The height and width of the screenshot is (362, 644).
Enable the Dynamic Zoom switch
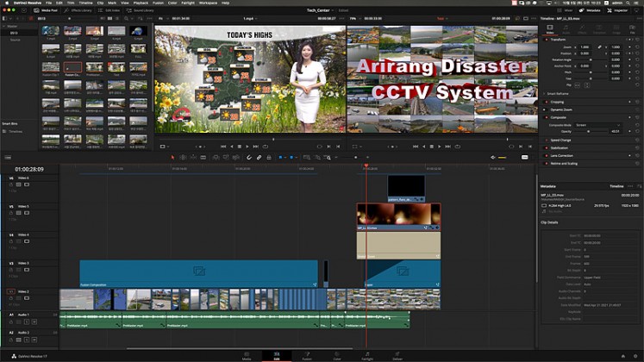click(x=547, y=109)
